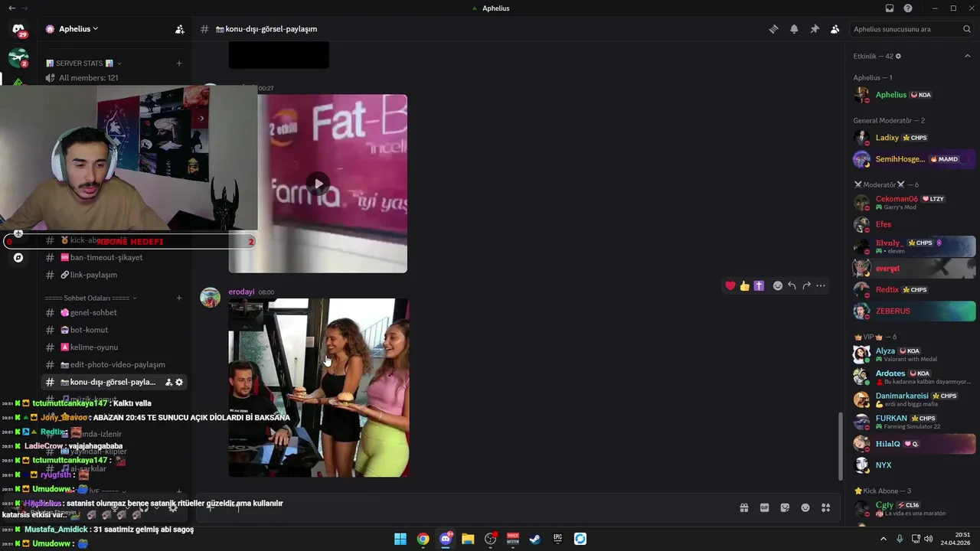
Task: Forward the erodayi message
Action: [x=806, y=285]
